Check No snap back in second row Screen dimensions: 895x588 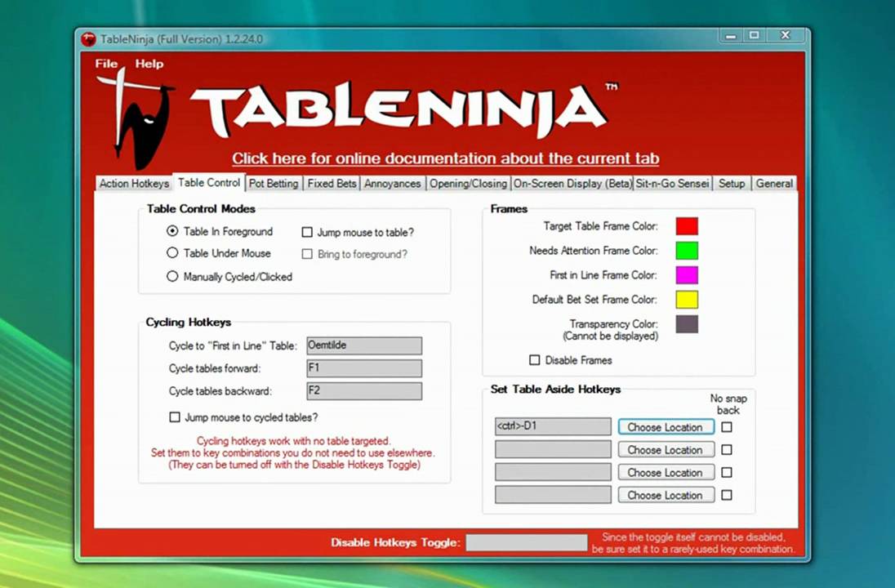[x=727, y=450]
